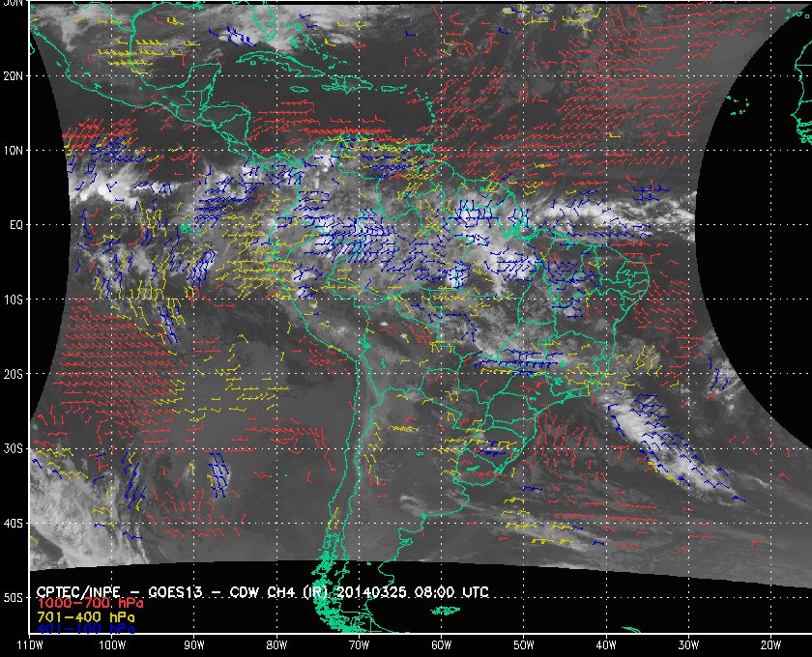This screenshot has height=657, width=812.
Task: Click the 100W longitude axis label
Action: [x=112, y=645]
